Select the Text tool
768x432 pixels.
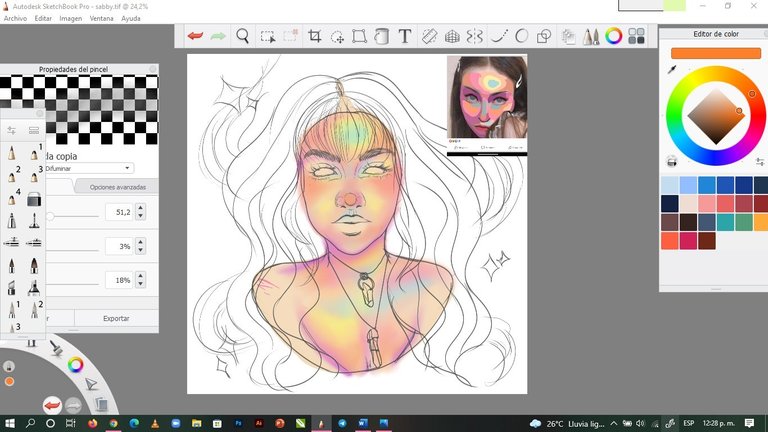coord(405,36)
